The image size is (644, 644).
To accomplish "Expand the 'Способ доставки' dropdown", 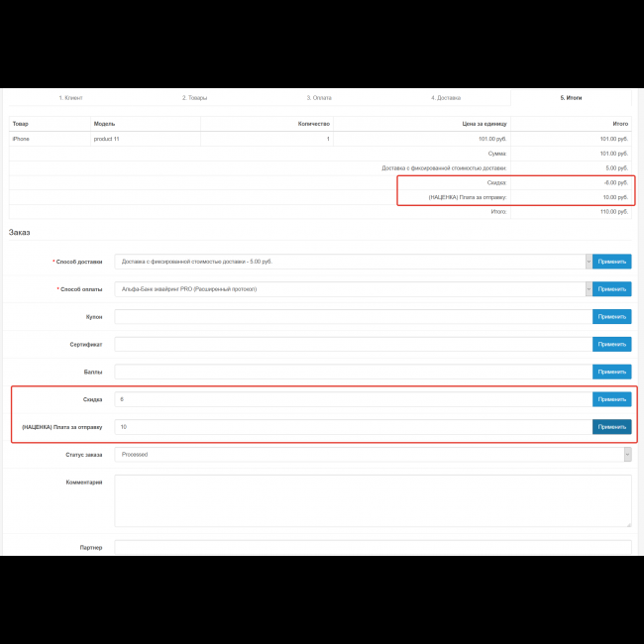I will [353, 262].
